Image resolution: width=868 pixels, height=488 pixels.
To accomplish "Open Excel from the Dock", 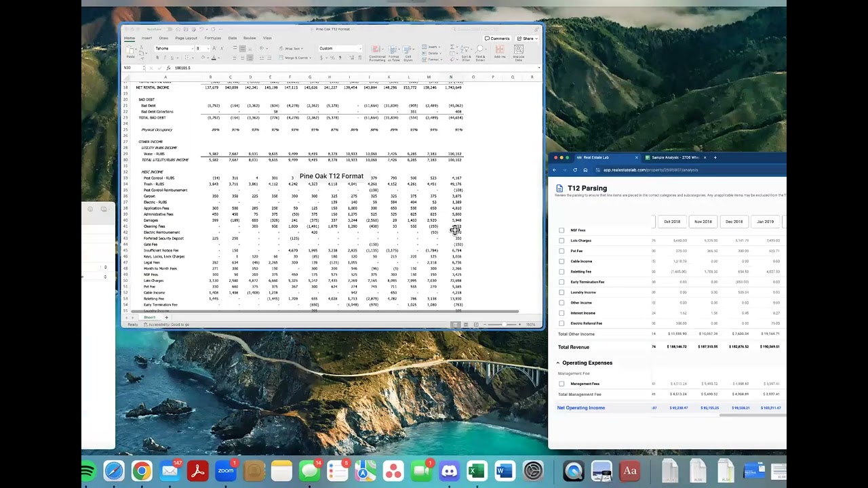I will click(477, 470).
